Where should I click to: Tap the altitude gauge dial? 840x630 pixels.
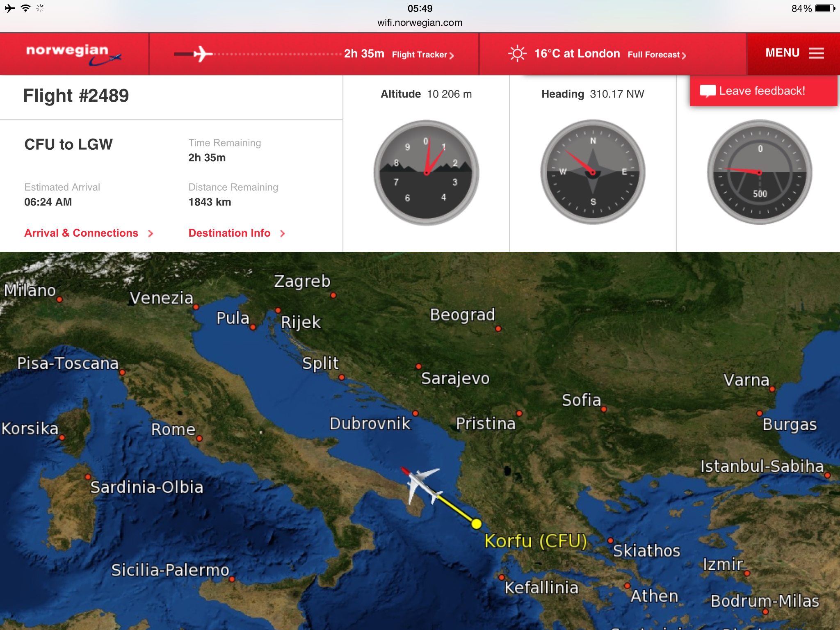[426, 173]
